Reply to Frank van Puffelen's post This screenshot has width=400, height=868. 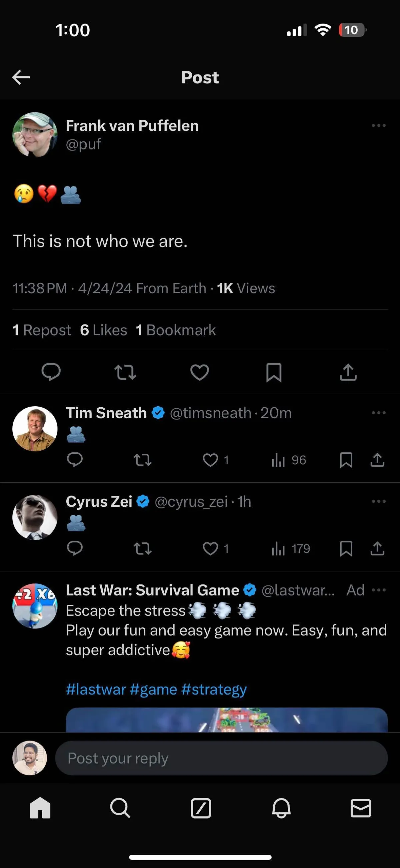coord(51,372)
